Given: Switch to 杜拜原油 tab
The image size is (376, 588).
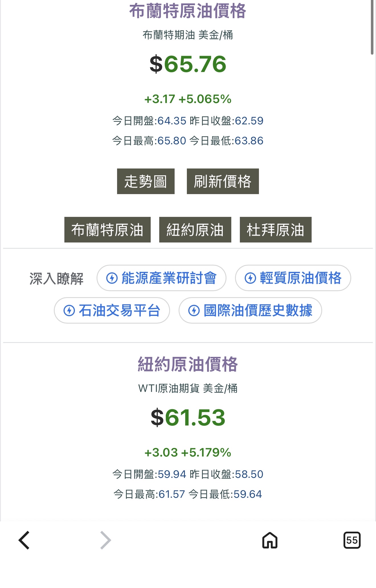Looking at the screenshot, I should 275,230.
